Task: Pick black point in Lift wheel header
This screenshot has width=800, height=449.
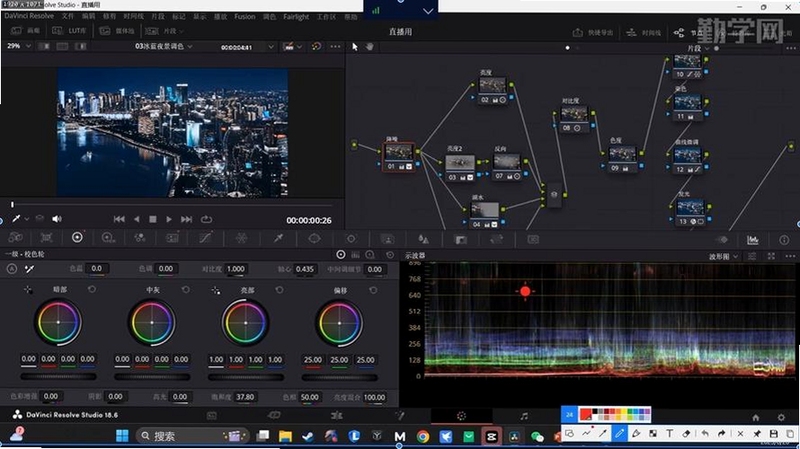Action: (x=28, y=290)
